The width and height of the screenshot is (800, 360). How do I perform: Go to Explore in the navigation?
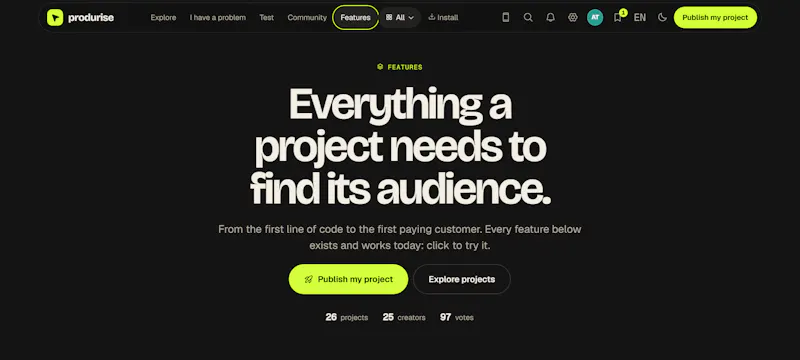point(163,17)
